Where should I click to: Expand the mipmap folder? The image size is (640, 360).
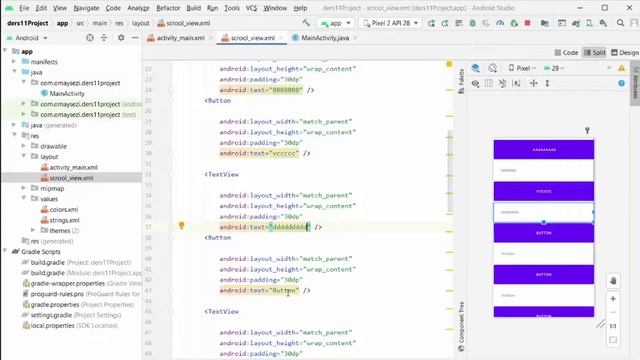click(24, 188)
